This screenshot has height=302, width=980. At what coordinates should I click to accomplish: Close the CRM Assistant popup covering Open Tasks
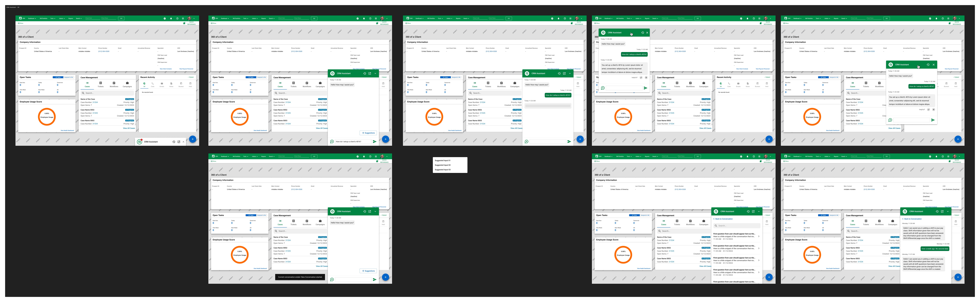coord(647,33)
